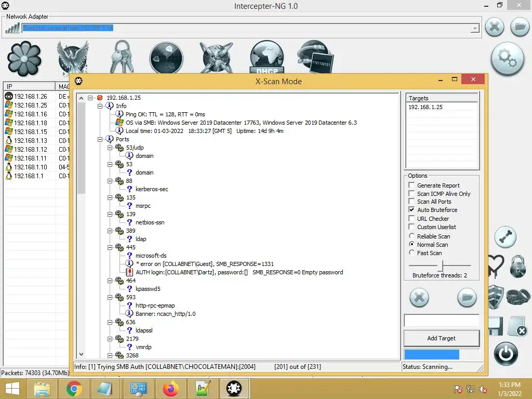Select host 192.168.1.10 in IP list

tap(31, 167)
